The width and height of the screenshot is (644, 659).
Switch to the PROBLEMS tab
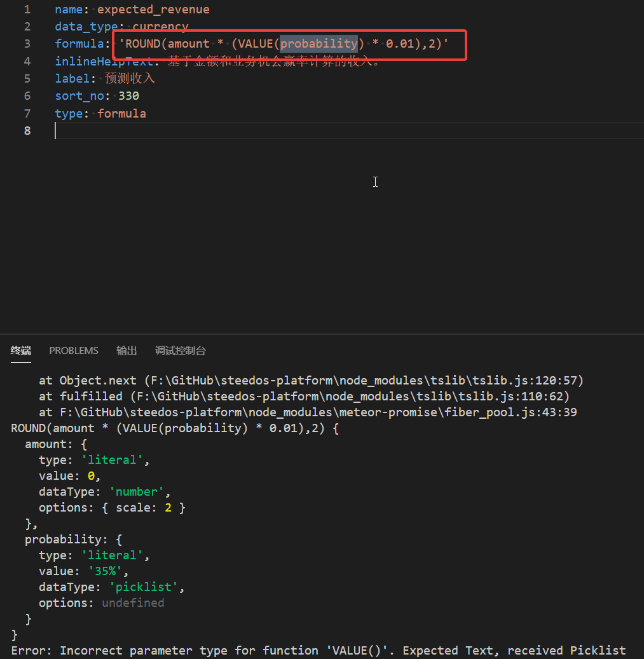click(x=73, y=350)
